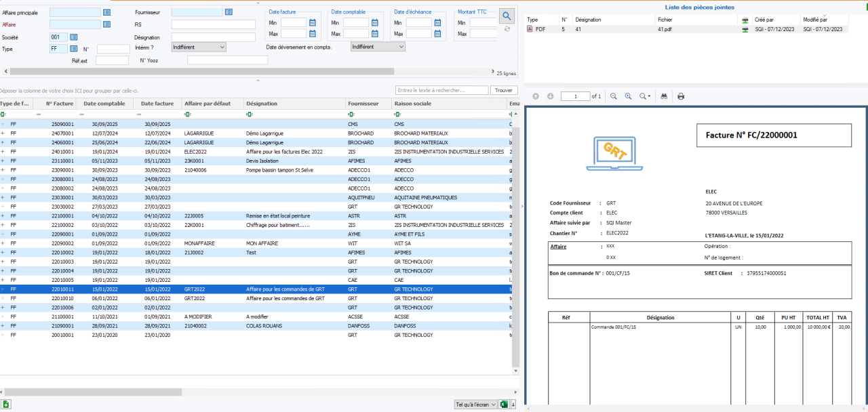Refresh results using the refresh icon

(507, 29)
